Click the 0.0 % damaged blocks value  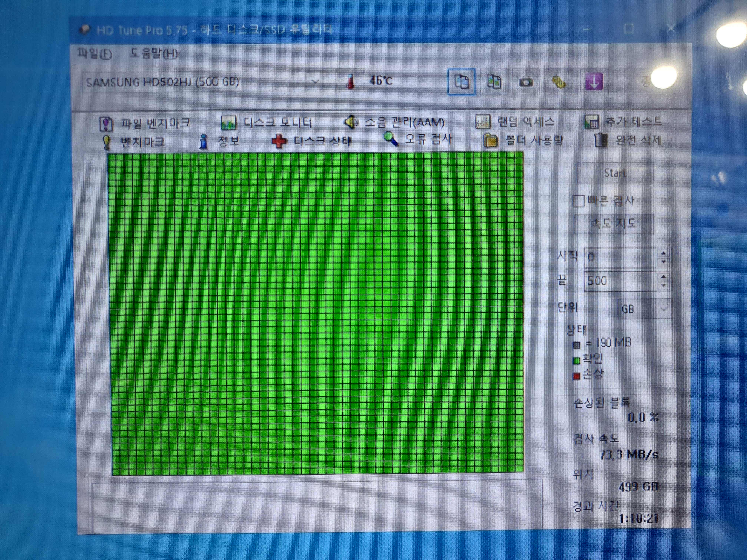tap(643, 417)
